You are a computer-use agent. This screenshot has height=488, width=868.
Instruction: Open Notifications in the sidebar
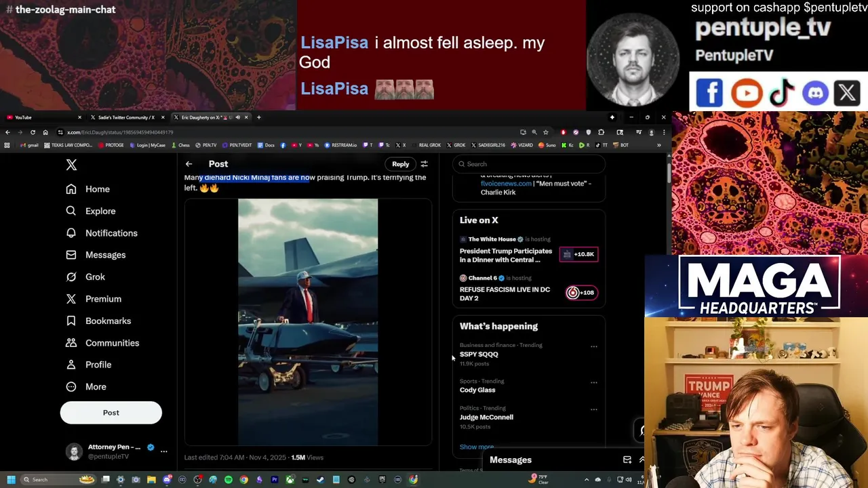click(101, 233)
